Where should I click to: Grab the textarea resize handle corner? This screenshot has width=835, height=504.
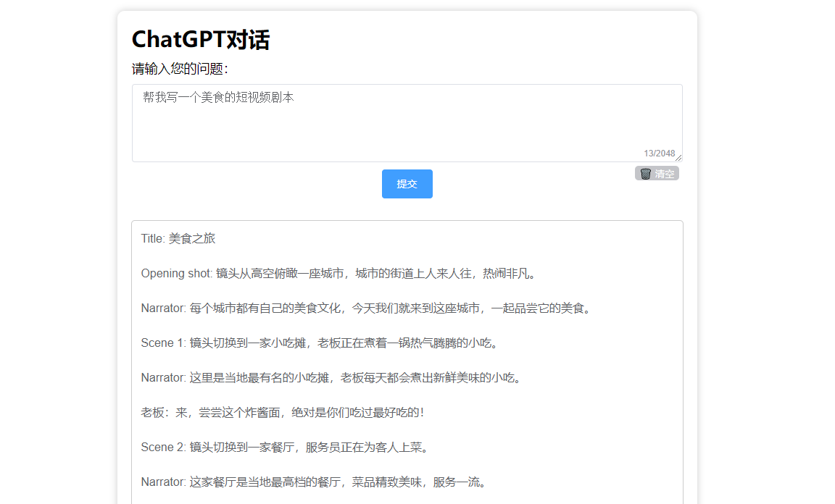coord(678,158)
